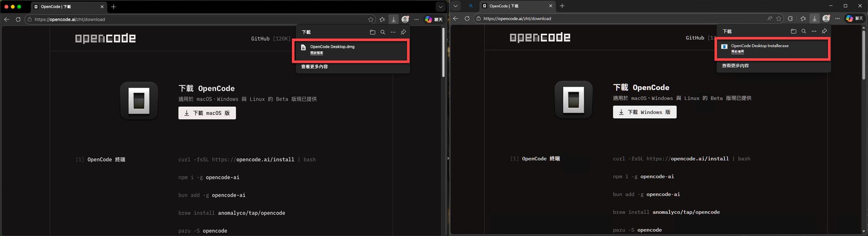Image resolution: width=868 pixels, height=236 pixels.
Task: Open downloads folder icon in macOS window panel
Action: [x=372, y=32]
